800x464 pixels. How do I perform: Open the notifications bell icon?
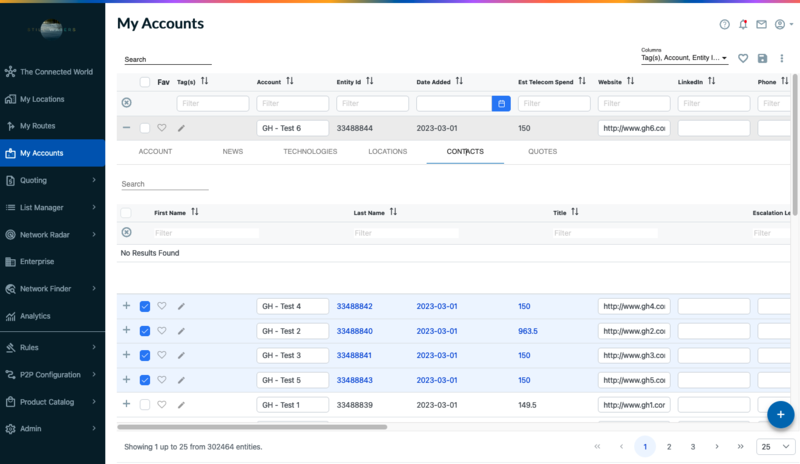pyautogui.click(x=743, y=24)
